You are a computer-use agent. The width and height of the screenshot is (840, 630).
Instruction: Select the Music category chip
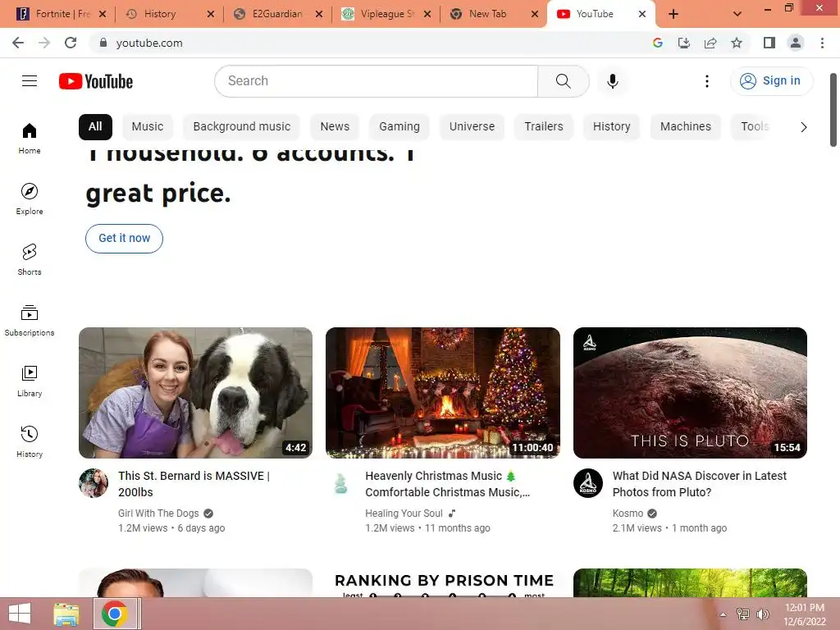point(148,127)
